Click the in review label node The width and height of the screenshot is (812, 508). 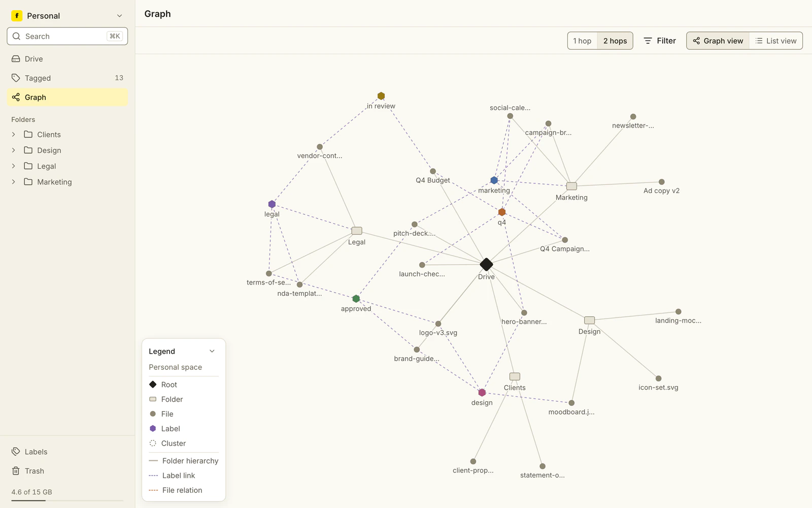(381, 96)
